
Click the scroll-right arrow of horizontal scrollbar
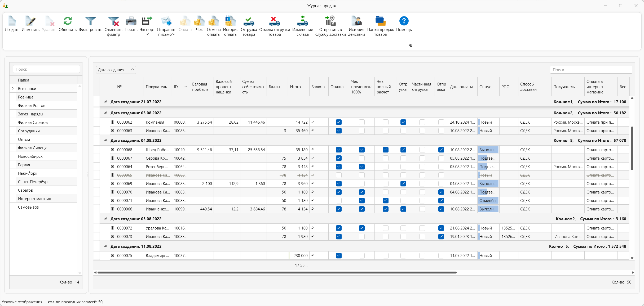pyautogui.click(x=633, y=272)
